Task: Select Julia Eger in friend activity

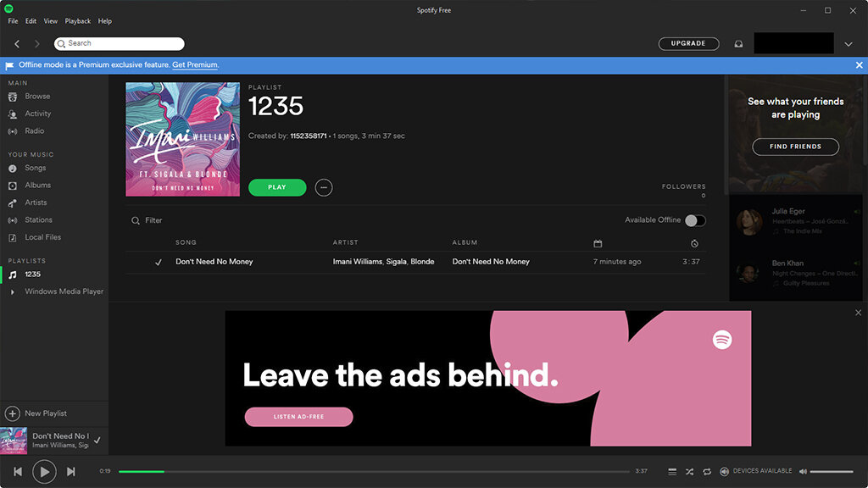Action: (x=788, y=211)
